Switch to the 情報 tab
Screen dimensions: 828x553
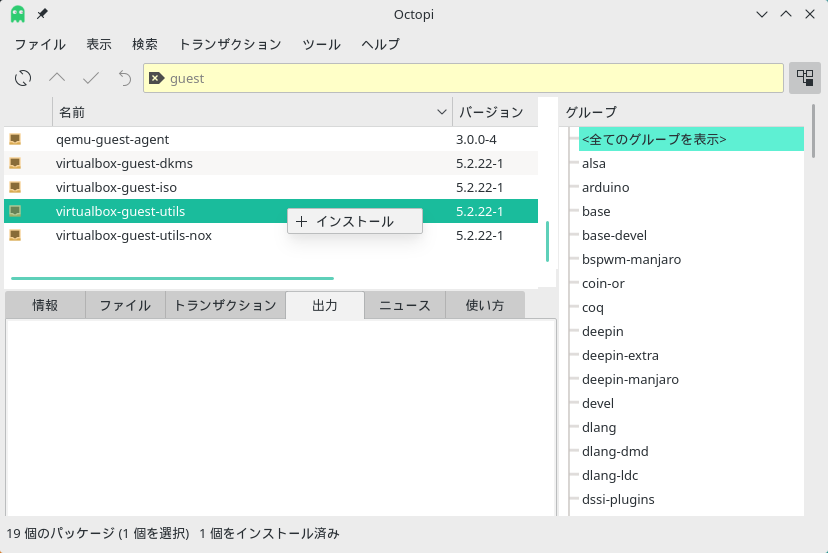[x=45, y=305]
